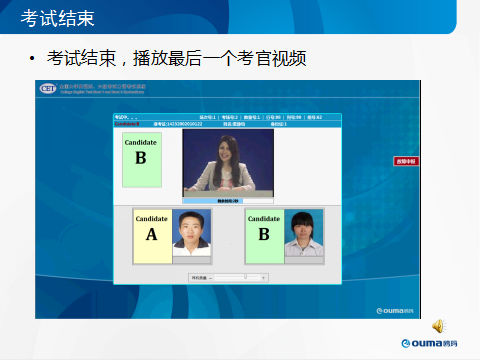Click the plus icon of headphone volume
The height and width of the screenshot is (360, 480).
tap(263, 278)
